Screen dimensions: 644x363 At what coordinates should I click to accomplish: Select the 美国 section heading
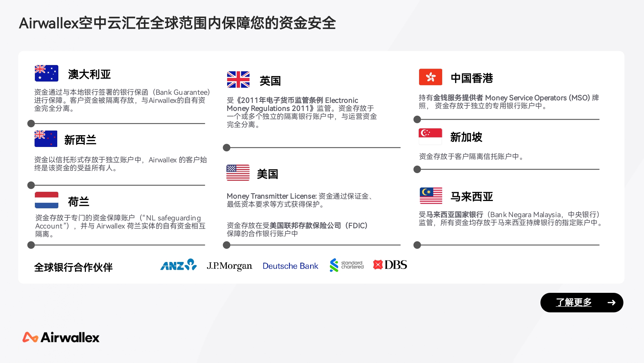pyautogui.click(x=268, y=174)
